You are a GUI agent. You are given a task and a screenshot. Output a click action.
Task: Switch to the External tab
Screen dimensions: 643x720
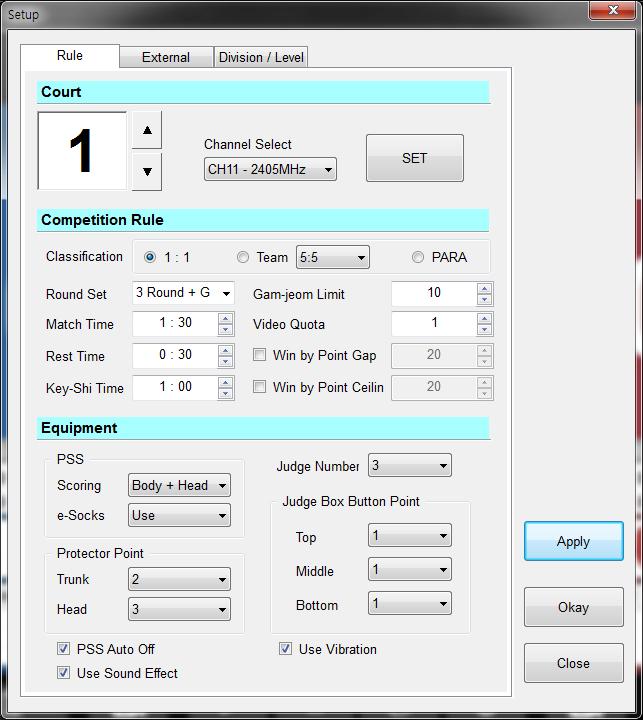pyautogui.click(x=166, y=57)
